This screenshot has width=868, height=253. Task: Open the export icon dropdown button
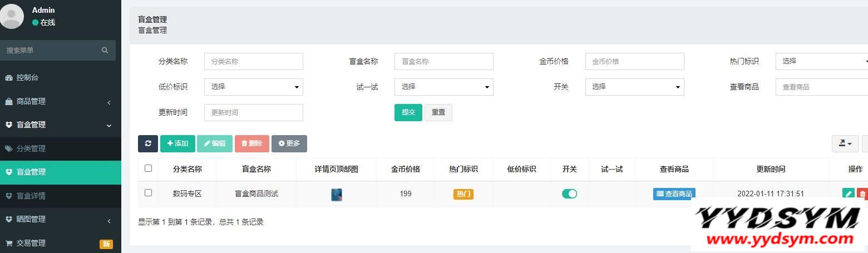(845, 143)
